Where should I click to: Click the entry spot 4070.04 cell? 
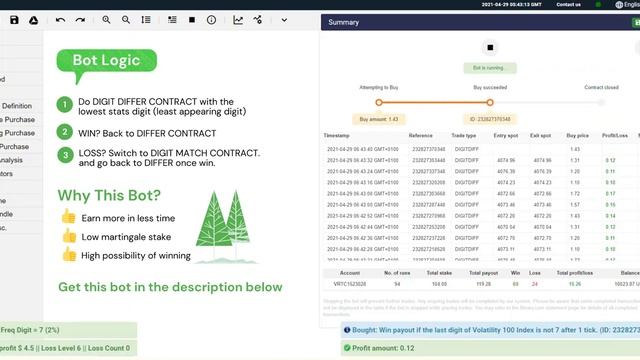click(x=506, y=227)
